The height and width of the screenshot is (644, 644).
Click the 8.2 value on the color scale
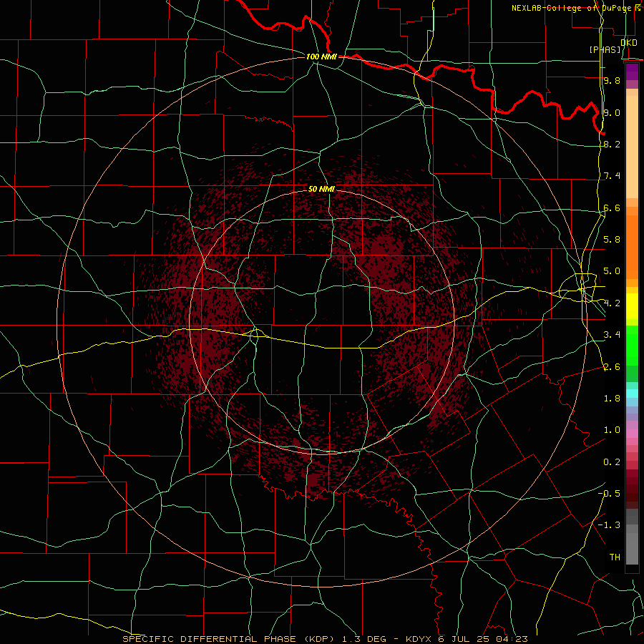tap(612, 144)
